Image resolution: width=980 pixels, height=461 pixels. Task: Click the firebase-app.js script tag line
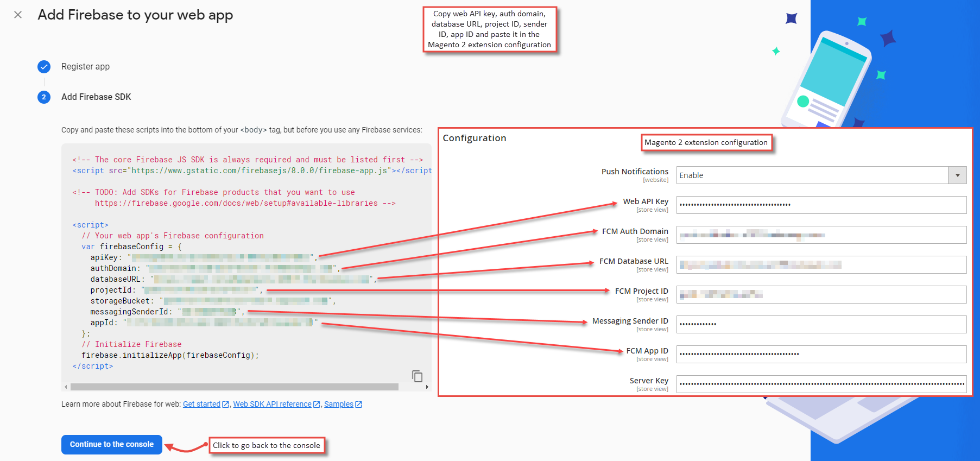[x=252, y=170]
